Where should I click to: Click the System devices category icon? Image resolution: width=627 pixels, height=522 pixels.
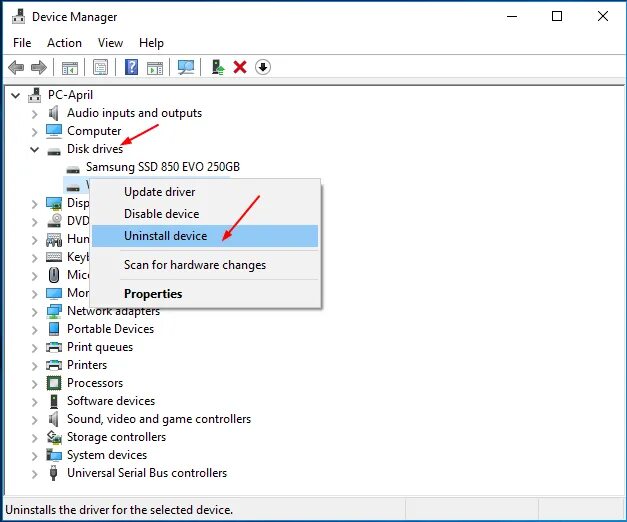tap(54, 455)
